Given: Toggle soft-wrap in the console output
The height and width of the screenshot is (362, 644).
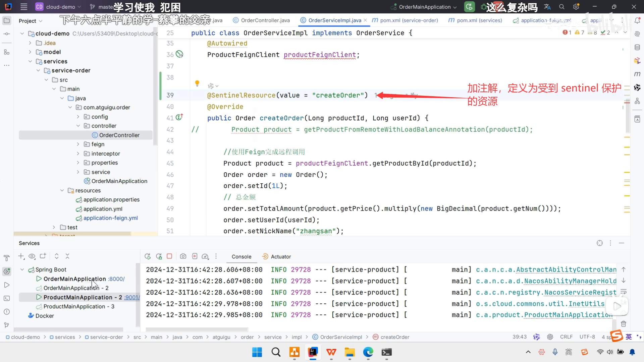Looking at the screenshot, I should click(624, 292).
